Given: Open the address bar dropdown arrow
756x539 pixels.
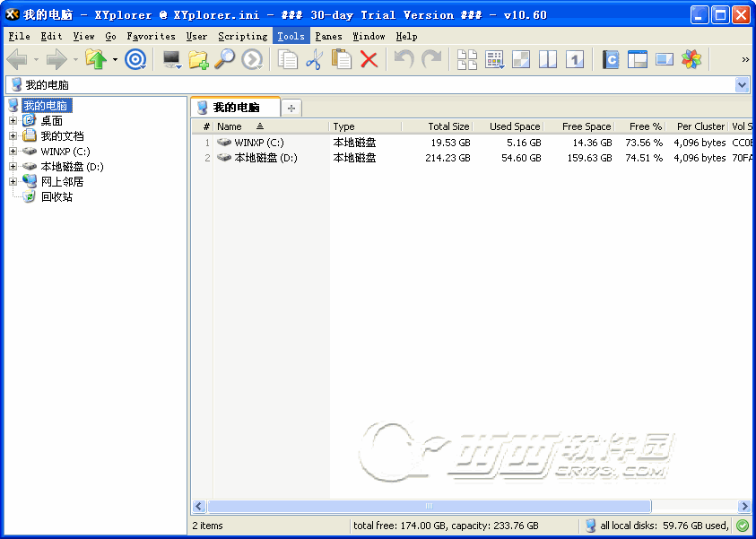Looking at the screenshot, I should [x=742, y=85].
